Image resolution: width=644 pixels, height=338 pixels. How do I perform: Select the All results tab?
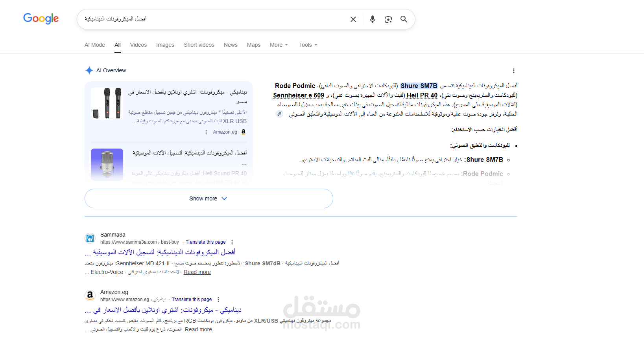[x=118, y=45]
